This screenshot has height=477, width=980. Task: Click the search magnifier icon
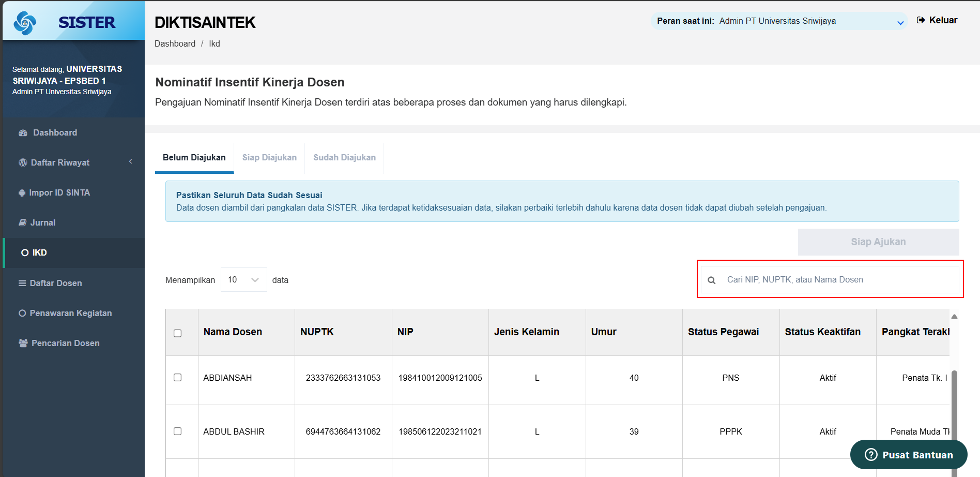coord(712,280)
